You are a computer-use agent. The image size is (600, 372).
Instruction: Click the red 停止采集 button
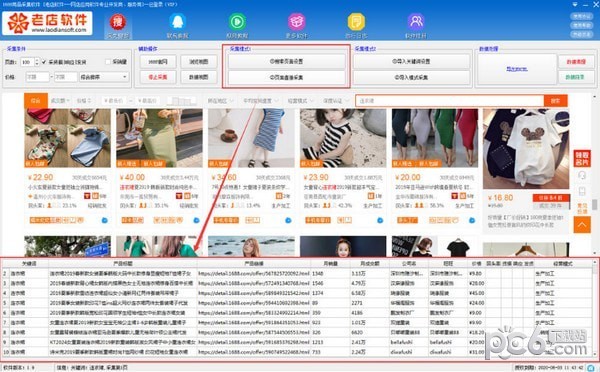click(x=158, y=77)
